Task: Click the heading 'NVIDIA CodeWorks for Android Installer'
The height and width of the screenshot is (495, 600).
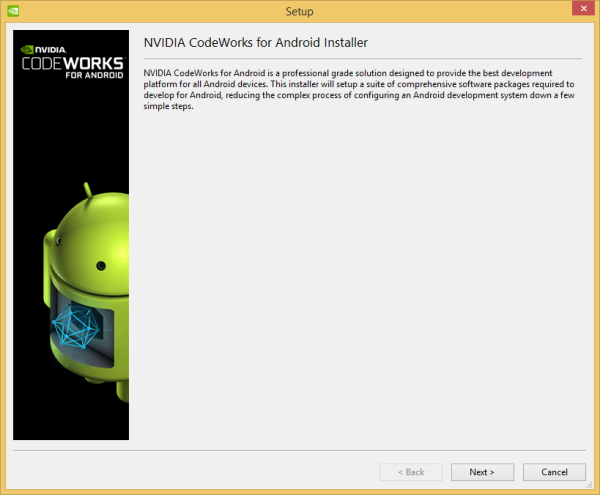Action: point(256,42)
